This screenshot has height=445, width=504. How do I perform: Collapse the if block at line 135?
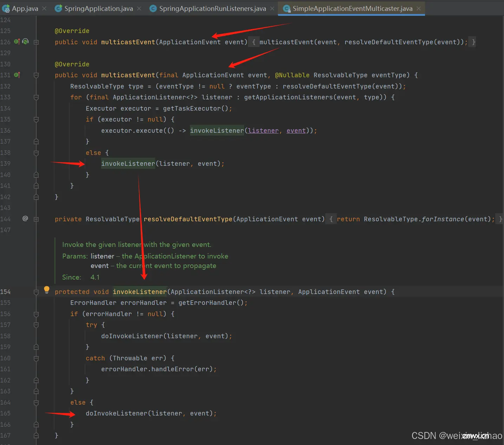pos(36,119)
